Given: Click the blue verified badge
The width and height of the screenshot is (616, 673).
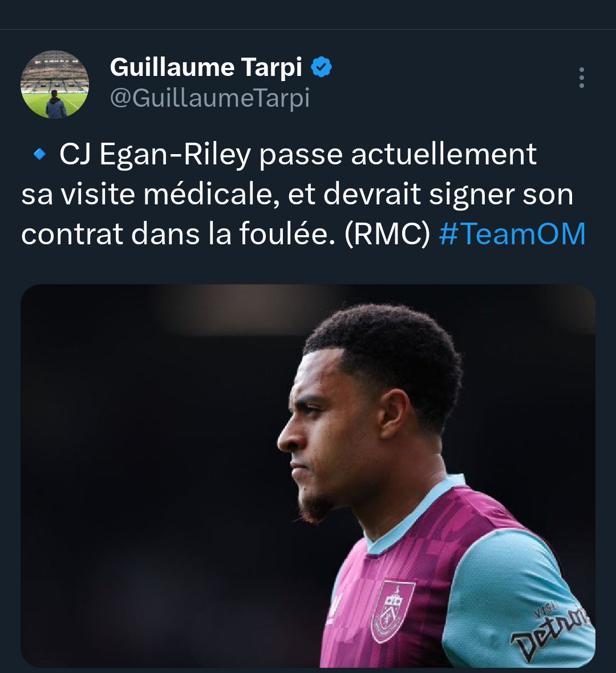Looking at the screenshot, I should tap(321, 67).
